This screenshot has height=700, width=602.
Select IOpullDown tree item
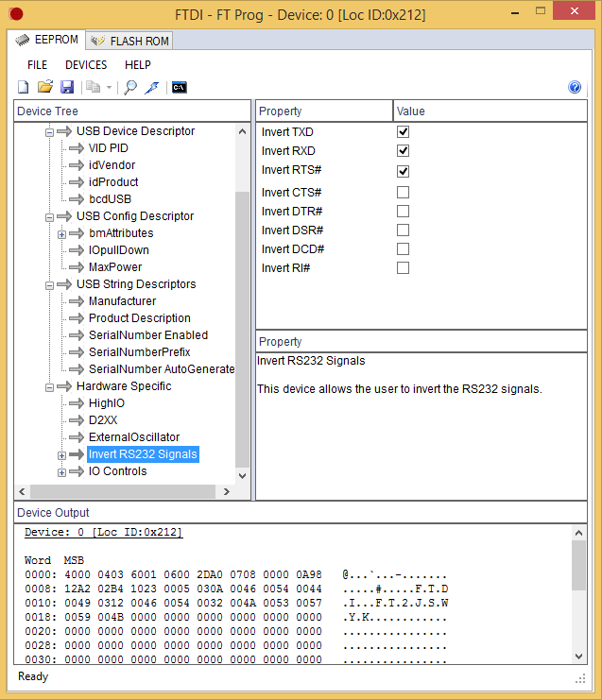[x=119, y=250]
